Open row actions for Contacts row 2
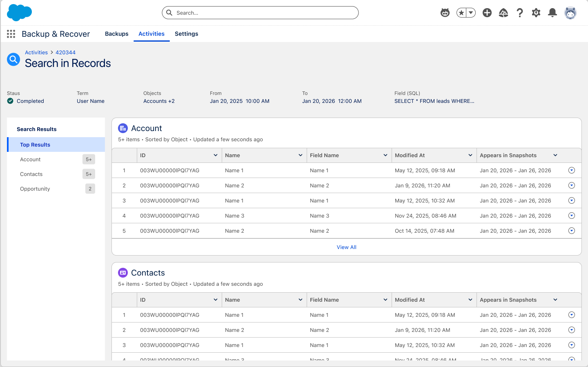Viewport: 588px width, 367px height. (x=572, y=330)
